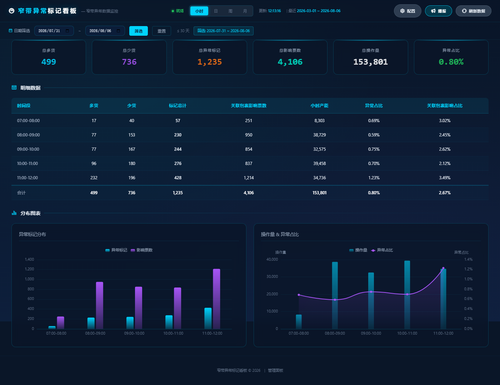Click the circular refresh icon in the header
This screenshot has width=500, height=385.
464,11
